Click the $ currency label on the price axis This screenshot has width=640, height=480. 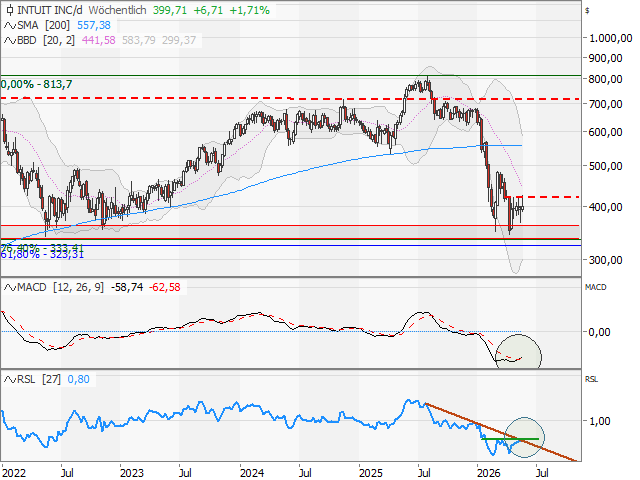coord(587,11)
